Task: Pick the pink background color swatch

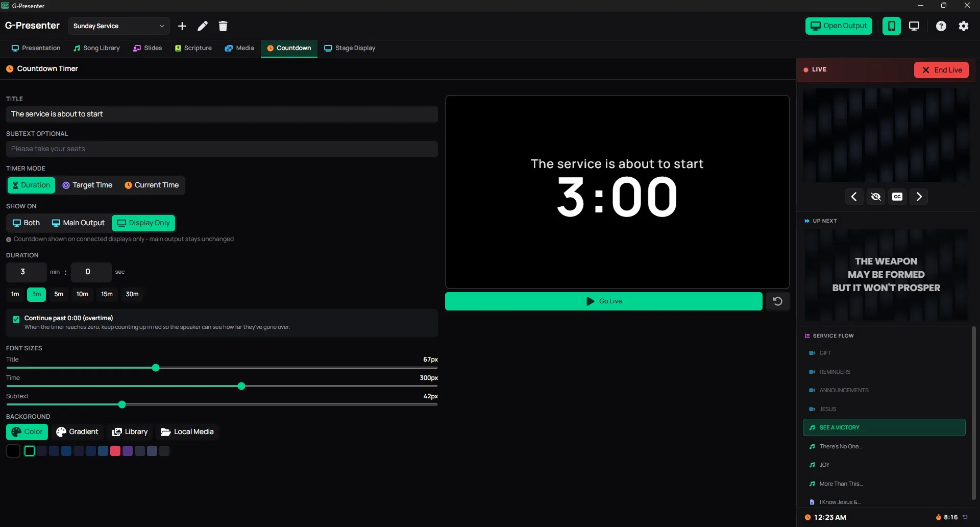Action: pyautogui.click(x=115, y=451)
